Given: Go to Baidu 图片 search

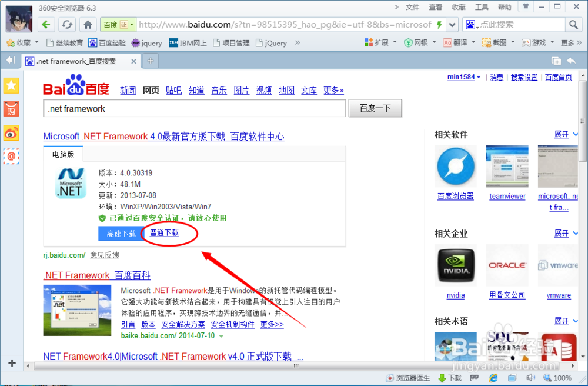Looking at the screenshot, I should point(242,90).
